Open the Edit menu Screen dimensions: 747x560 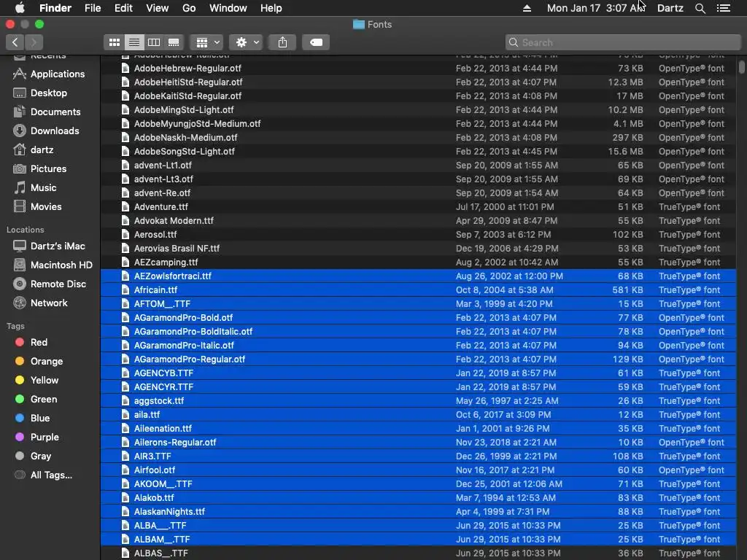point(123,8)
